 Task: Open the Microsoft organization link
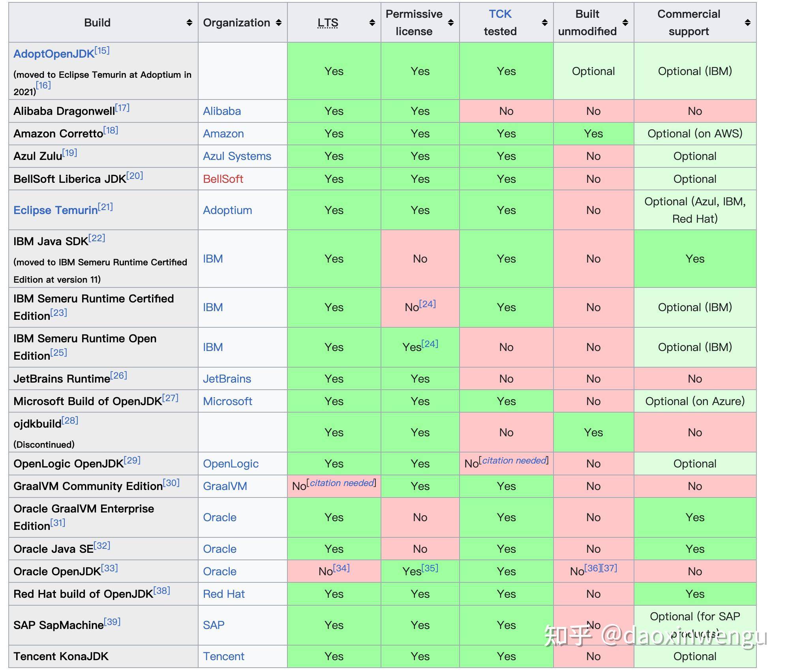[227, 401]
